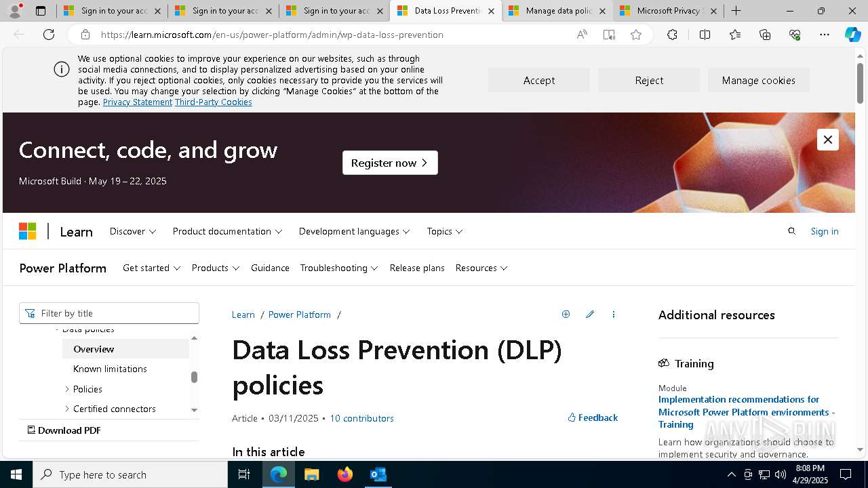Accept optional cookies
The height and width of the screenshot is (488, 868).
[539, 80]
